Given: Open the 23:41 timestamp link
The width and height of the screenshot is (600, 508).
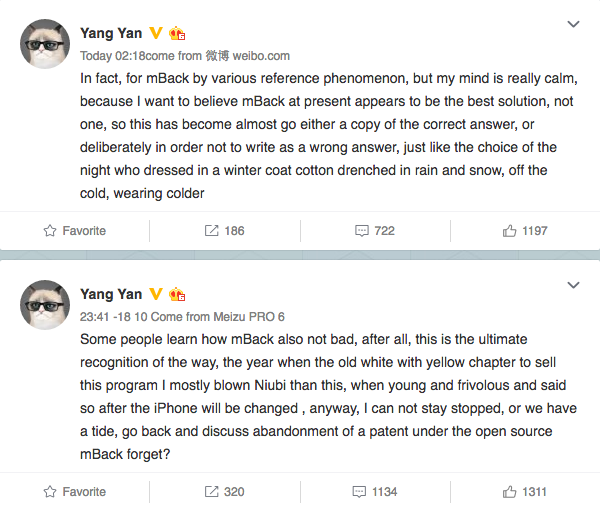Looking at the screenshot, I should pos(95,316).
